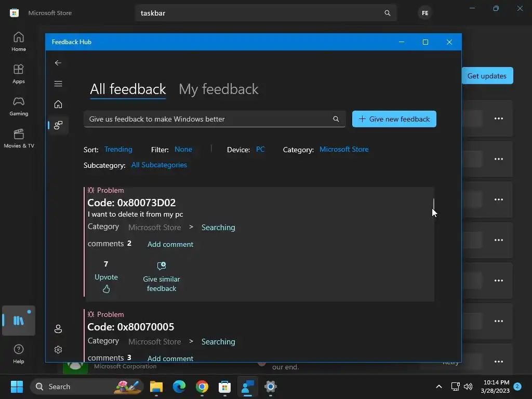Open the network icon in system tray
532x399 pixels.
(455, 387)
